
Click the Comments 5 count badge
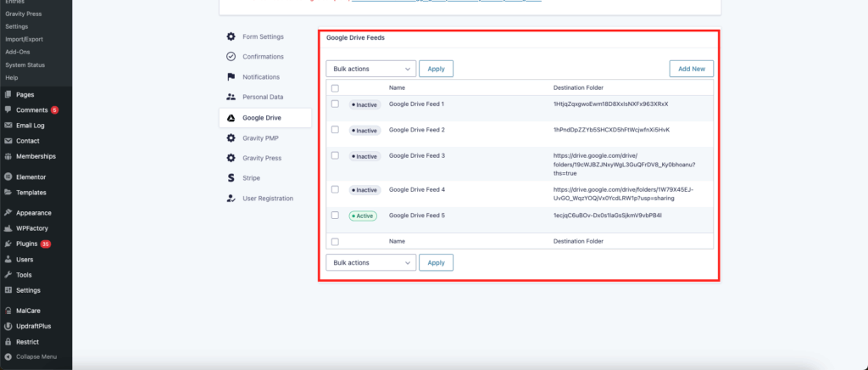[x=54, y=109]
